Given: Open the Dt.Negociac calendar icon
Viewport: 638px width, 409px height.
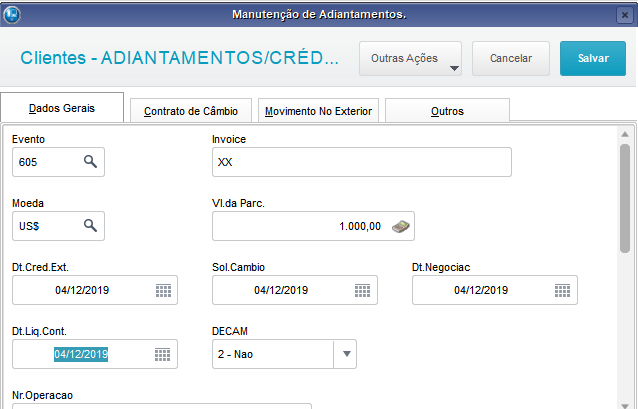Looking at the screenshot, I should coord(562,291).
